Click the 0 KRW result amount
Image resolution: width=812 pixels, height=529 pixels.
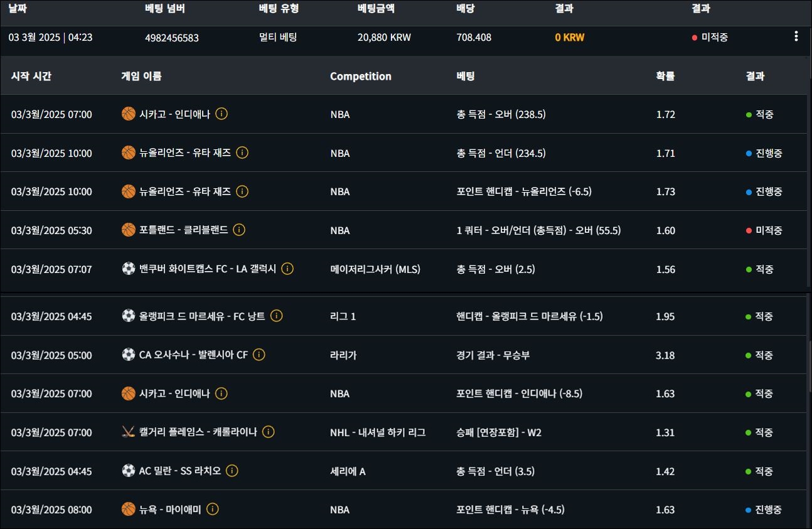pyautogui.click(x=569, y=38)
